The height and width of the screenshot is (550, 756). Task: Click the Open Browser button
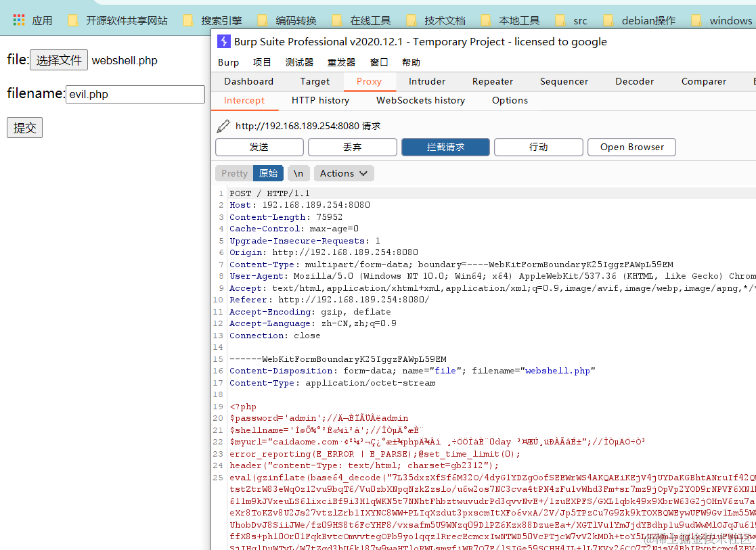pos(631,147)
